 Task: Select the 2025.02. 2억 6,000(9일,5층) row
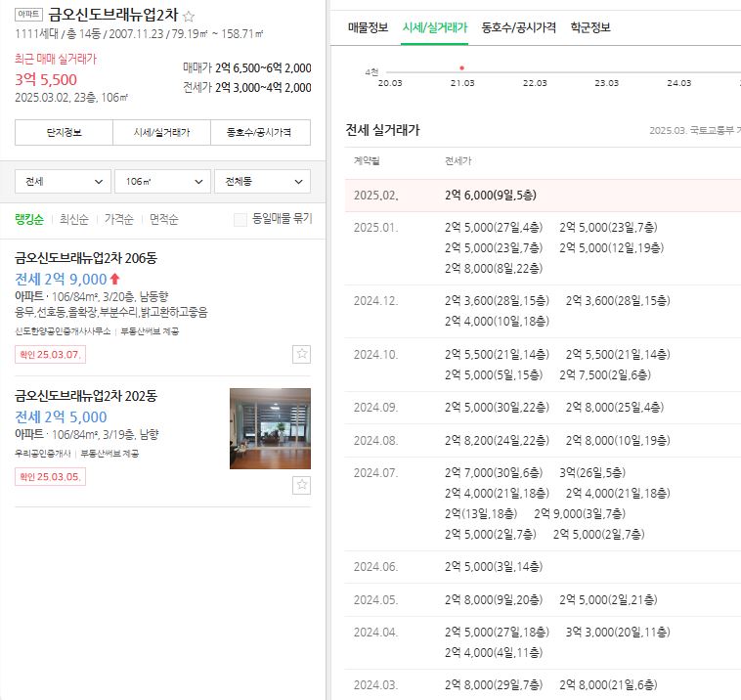tap(543, 196)
